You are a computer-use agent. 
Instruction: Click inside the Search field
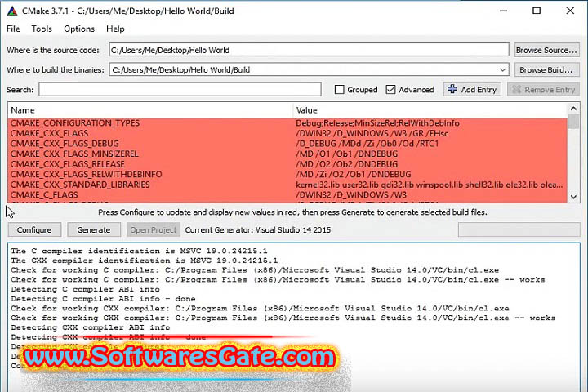pyautogui.click(x=180, y=89)
